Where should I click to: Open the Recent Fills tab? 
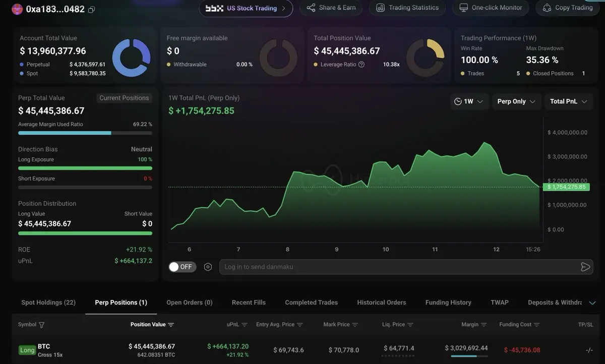pos(249,302)
